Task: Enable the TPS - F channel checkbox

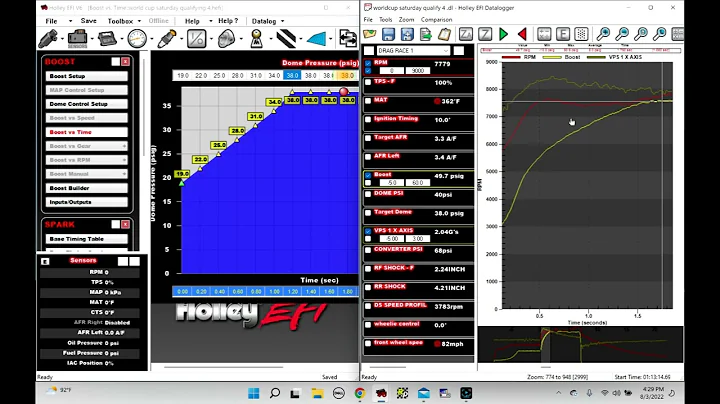Action: [368, 82]
